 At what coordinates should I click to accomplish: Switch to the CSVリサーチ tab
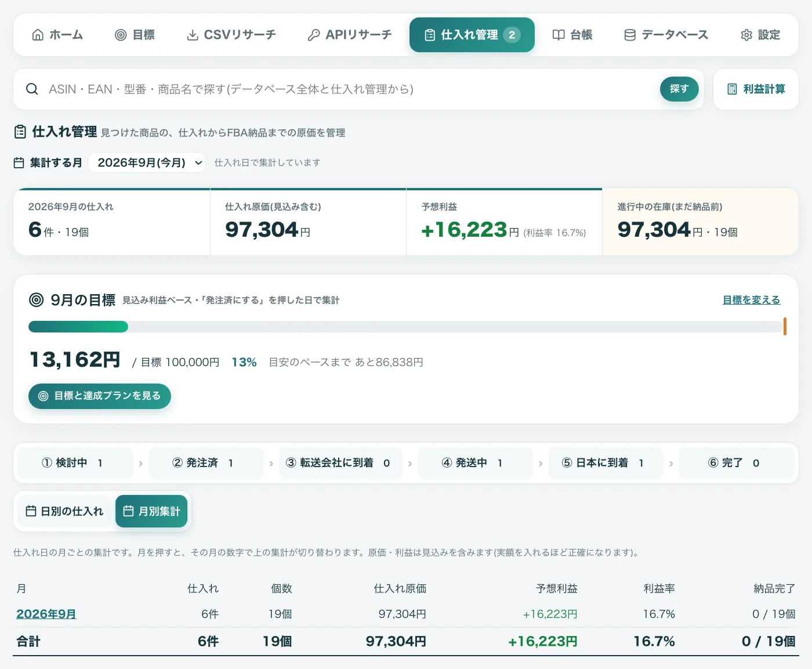(231, 35)
